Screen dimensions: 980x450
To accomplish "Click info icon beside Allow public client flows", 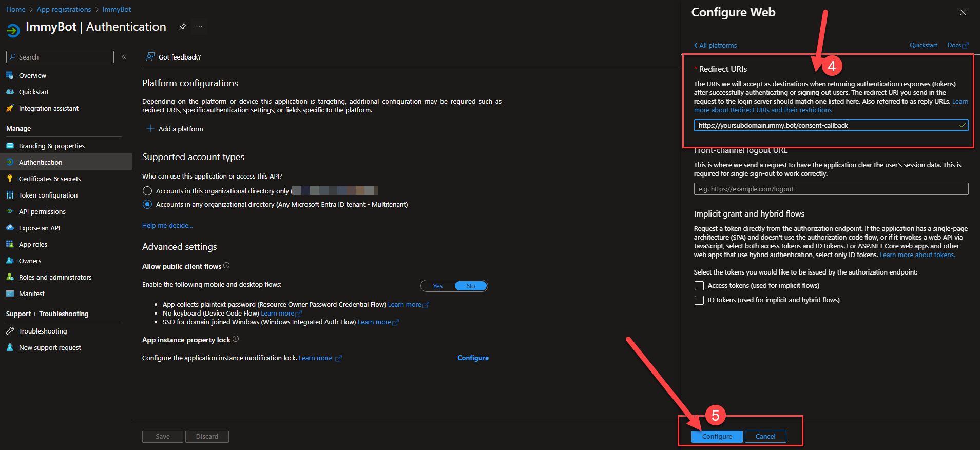I will click(226, 266).
